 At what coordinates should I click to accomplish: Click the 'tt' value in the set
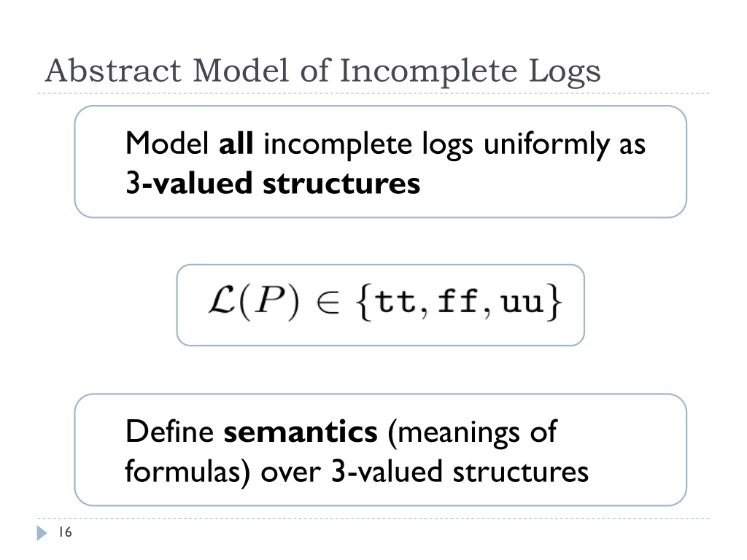395,301
